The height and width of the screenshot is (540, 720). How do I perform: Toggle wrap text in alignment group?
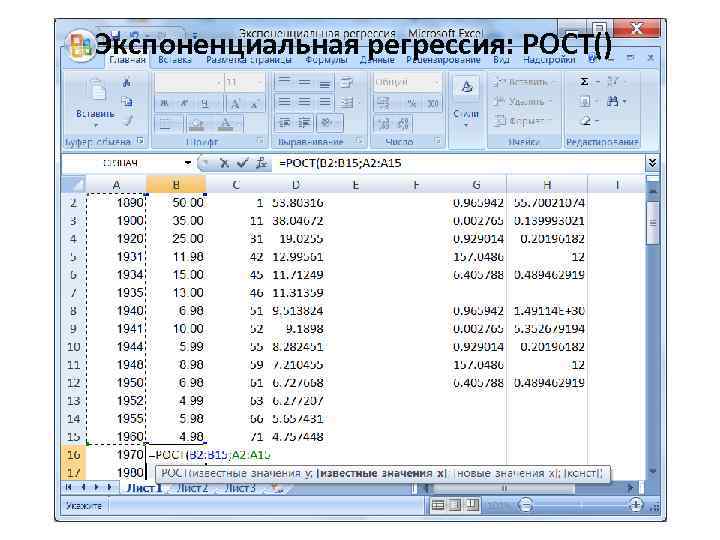tap(347, 83)
